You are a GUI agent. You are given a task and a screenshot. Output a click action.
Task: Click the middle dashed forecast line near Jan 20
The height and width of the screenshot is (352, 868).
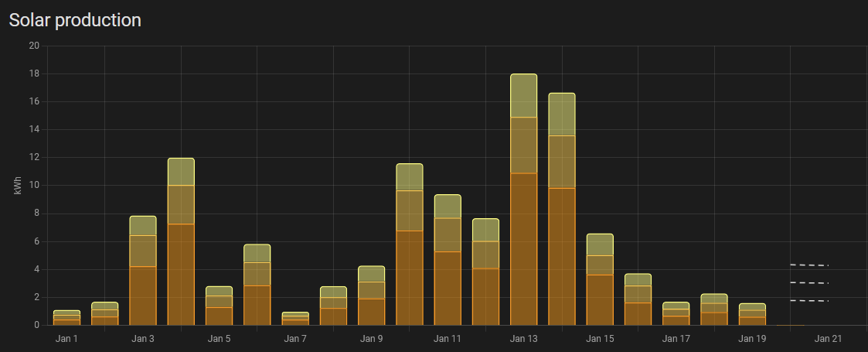click(x=809, y=282)
